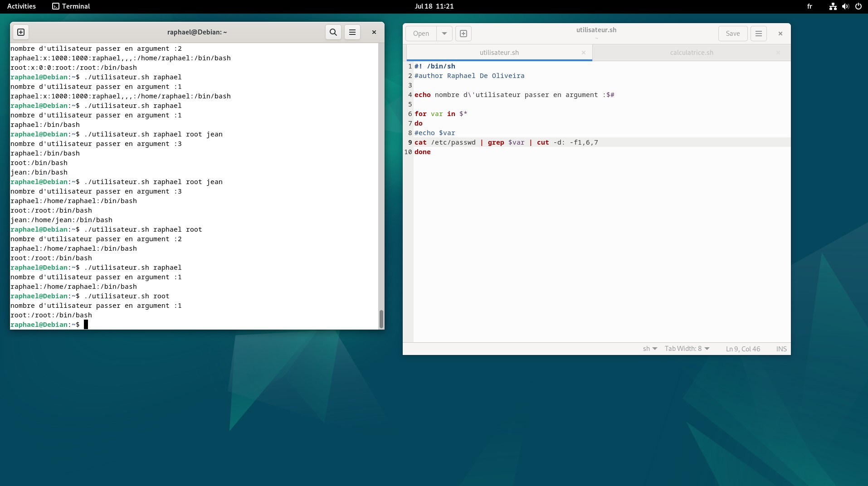Create a new document in gedit
868x486 pixels.
pyautogui.click(x=463, y=34)
